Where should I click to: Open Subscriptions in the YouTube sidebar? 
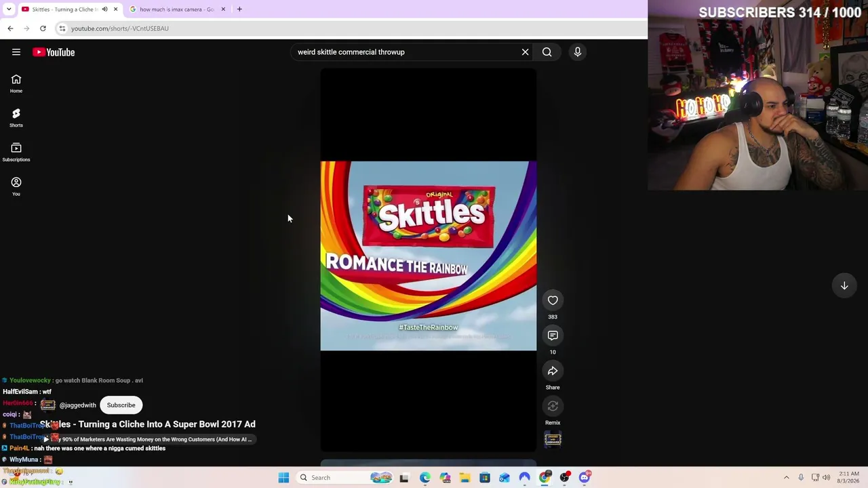tap(16, 152)
